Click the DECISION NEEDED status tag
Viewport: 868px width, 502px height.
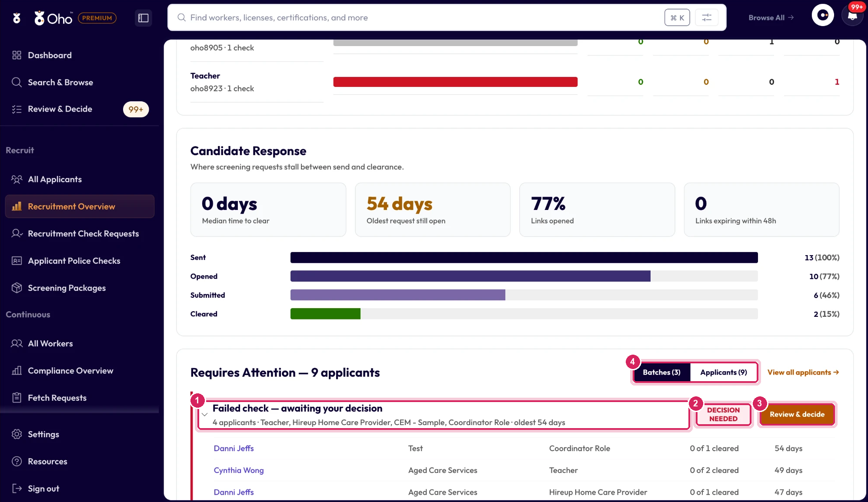pos(723,414)
